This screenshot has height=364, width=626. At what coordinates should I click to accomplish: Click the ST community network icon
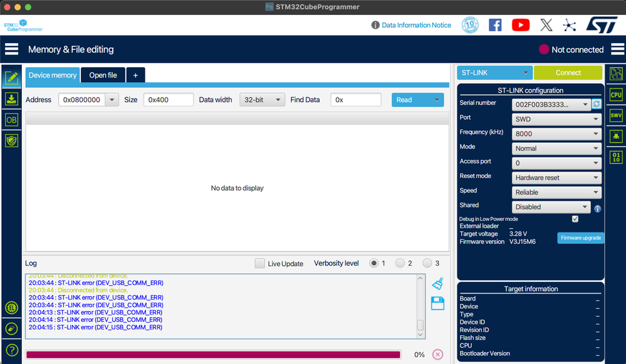pos(570,26)
